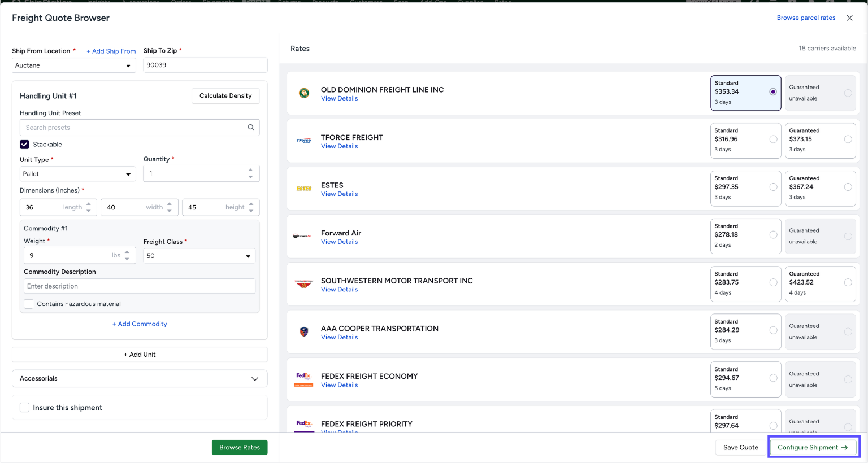Click the + Add Unit button
868x463 pixels.
pyautogui.click(x=140, y=355)
